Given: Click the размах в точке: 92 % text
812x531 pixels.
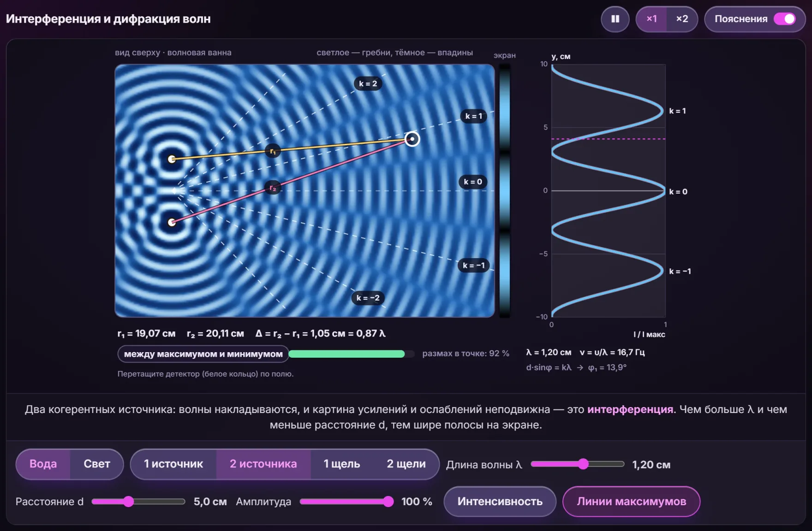Looking at the screenshot, I should click(466, 354).
